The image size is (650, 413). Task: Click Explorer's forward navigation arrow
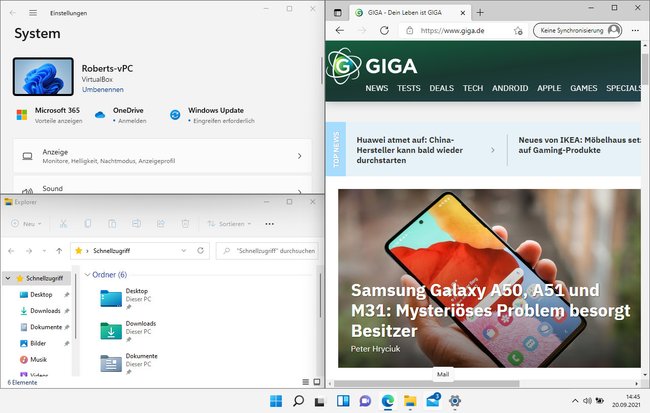click(29, 251)
